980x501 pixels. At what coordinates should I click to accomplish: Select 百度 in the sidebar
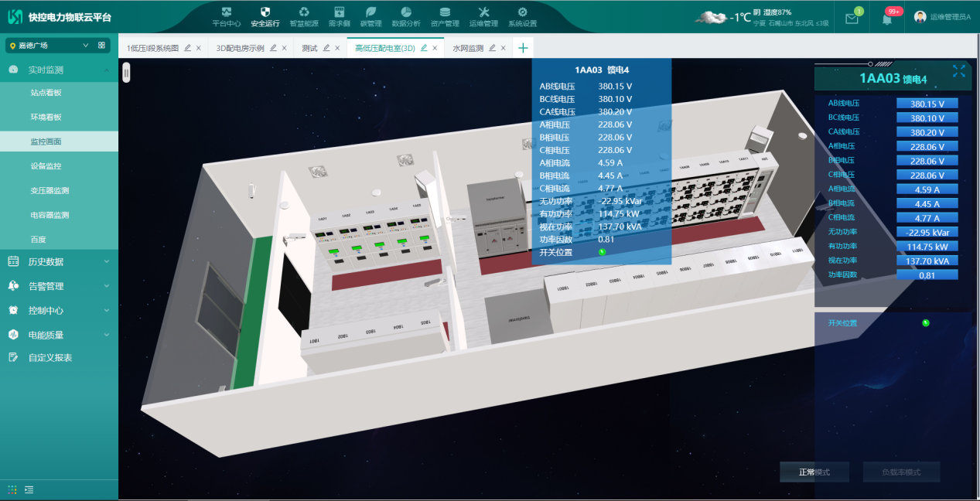(59, 239)
